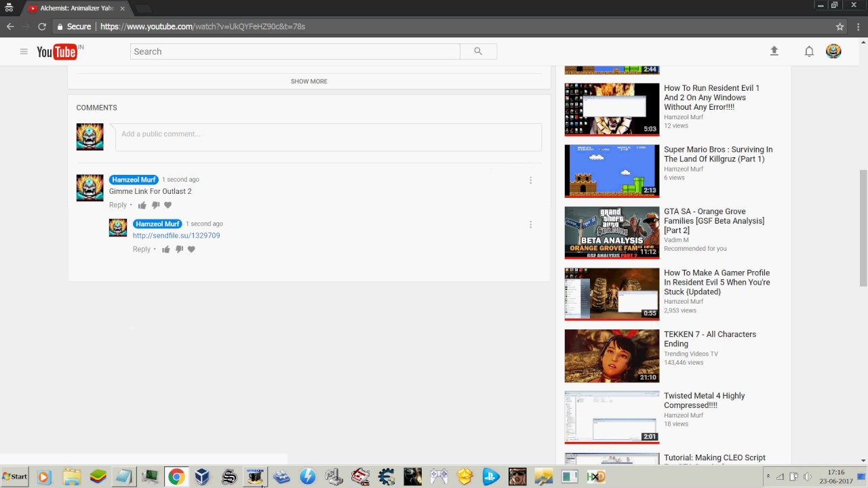Open the notifications bell
Image resolution: width=868 pixels, height=488 pixels.
(x=809, y=52)
